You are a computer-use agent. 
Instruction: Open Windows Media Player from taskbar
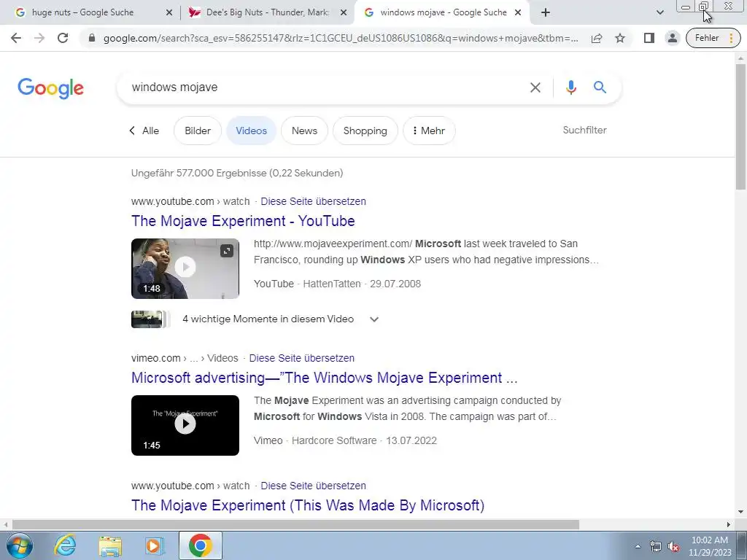(155, 545)
